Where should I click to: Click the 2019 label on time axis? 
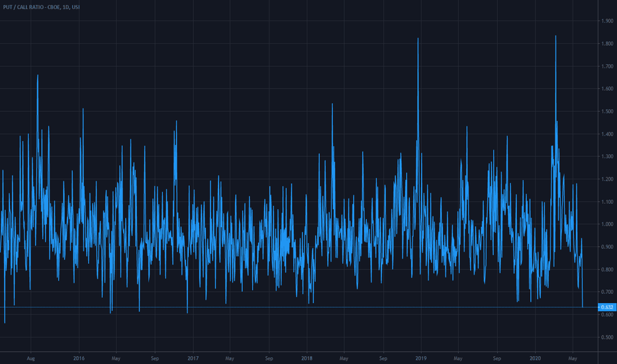tap(421, 359)
